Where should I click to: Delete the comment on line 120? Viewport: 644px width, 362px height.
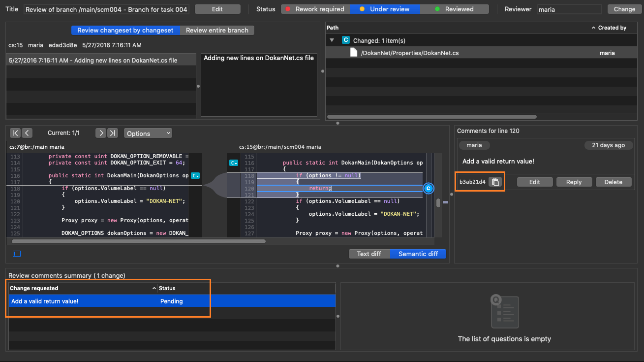tap(613, 182)
